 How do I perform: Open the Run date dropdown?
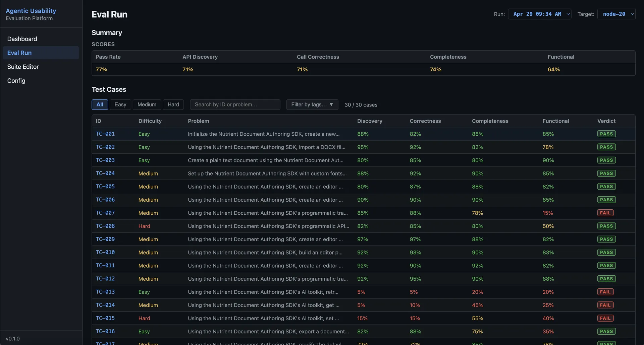click(x=539, y=14)
